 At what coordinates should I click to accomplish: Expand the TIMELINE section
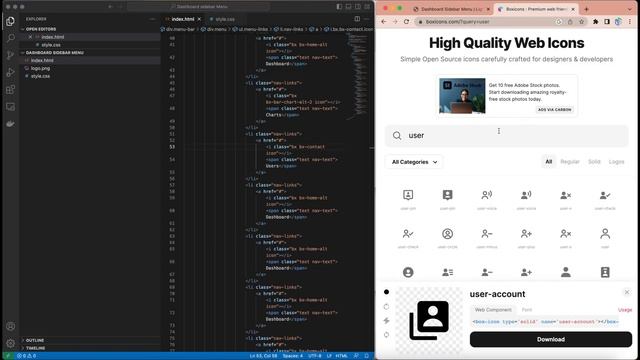point(36,348)
